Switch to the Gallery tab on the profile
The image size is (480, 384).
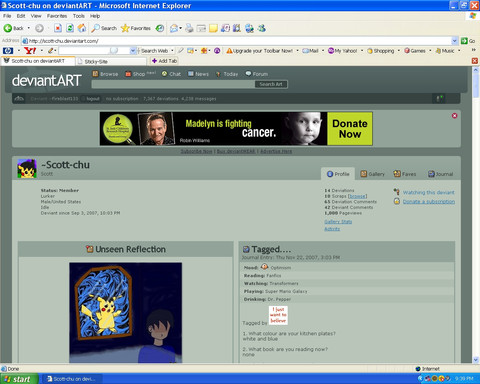(x=373, y=174)
